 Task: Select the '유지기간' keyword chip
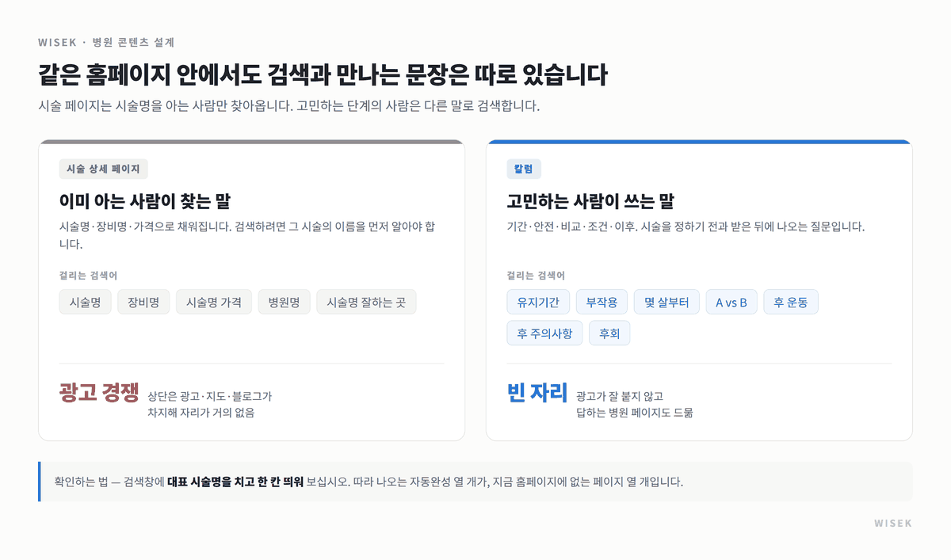coord(539,302)
